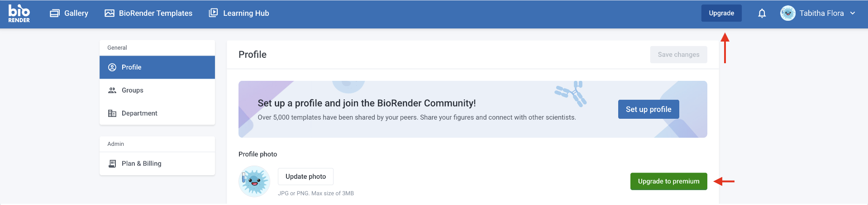Image resolution: width=868 pixels, height=205 pixels.
Task: Click the user avatar in header
Action: click(x=788, y=13)
